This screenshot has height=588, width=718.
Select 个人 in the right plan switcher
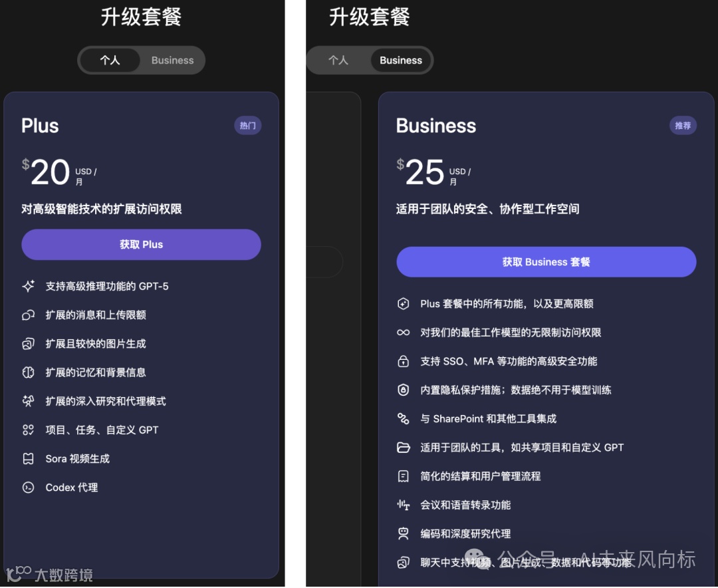tap(338, 60)
